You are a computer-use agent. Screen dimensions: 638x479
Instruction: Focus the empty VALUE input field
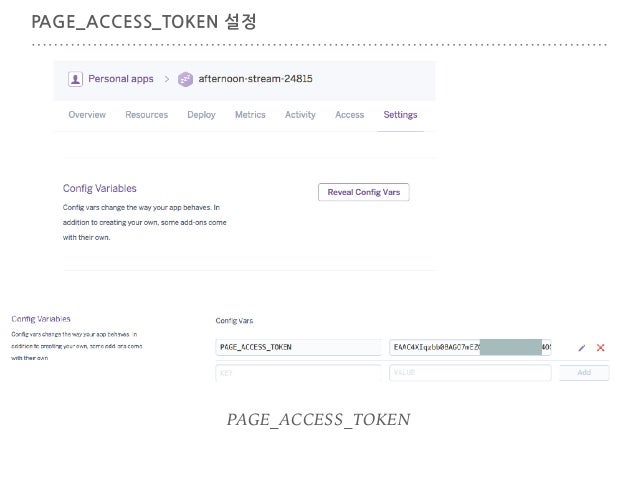click(470, 373)
